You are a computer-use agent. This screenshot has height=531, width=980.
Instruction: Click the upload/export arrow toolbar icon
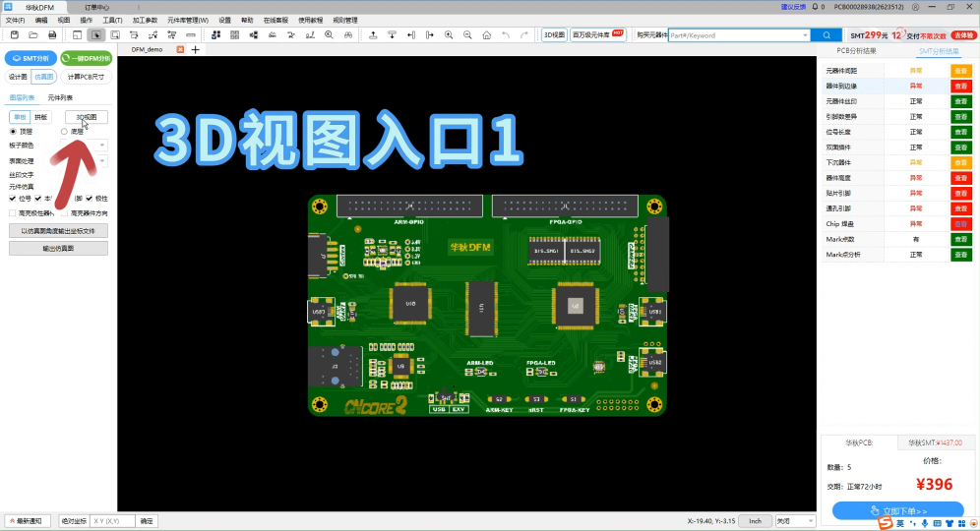point(373,35)
